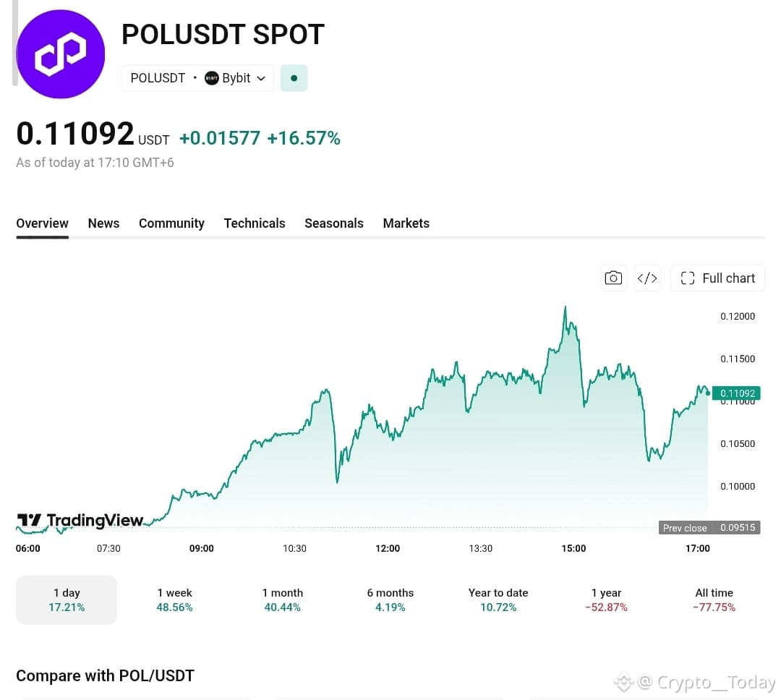The width and height of the screenshot is (781, 700).
Task: Switch chart to Year to date
Action: coord(498,600)
